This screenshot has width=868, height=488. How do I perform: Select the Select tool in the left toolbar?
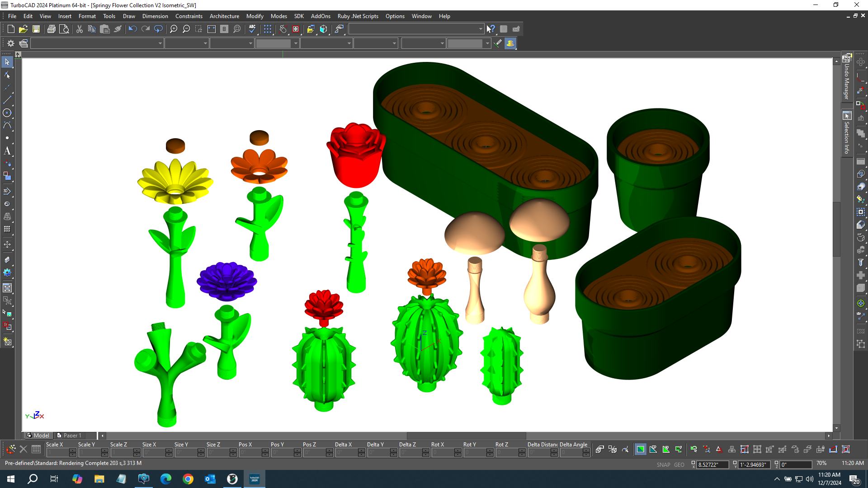click(7, 62)
